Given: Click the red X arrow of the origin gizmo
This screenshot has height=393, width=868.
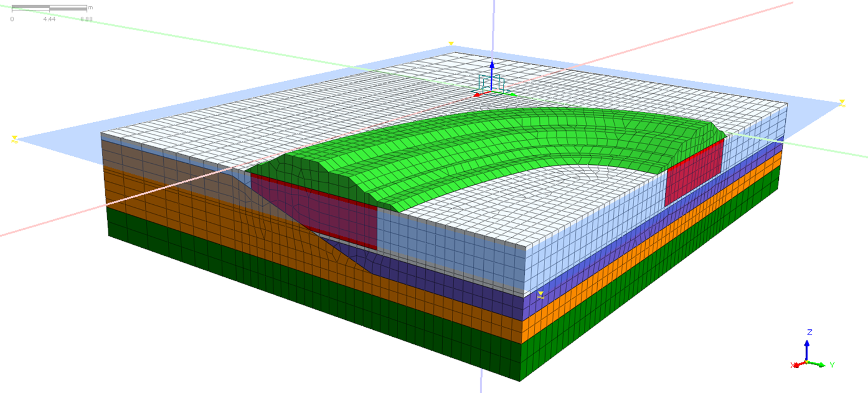Looking at the screenshot, I should (x=479, y=94).
